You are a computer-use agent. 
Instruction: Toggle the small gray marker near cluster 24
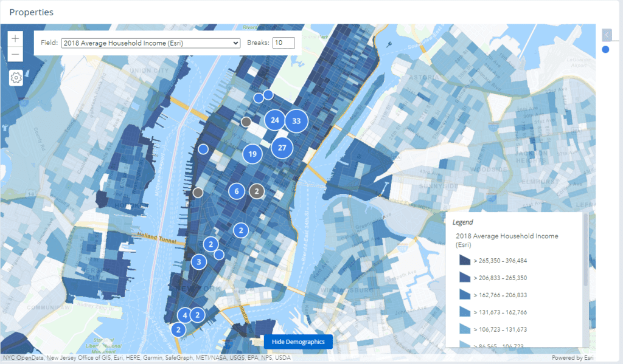click(x=246, y=122)
